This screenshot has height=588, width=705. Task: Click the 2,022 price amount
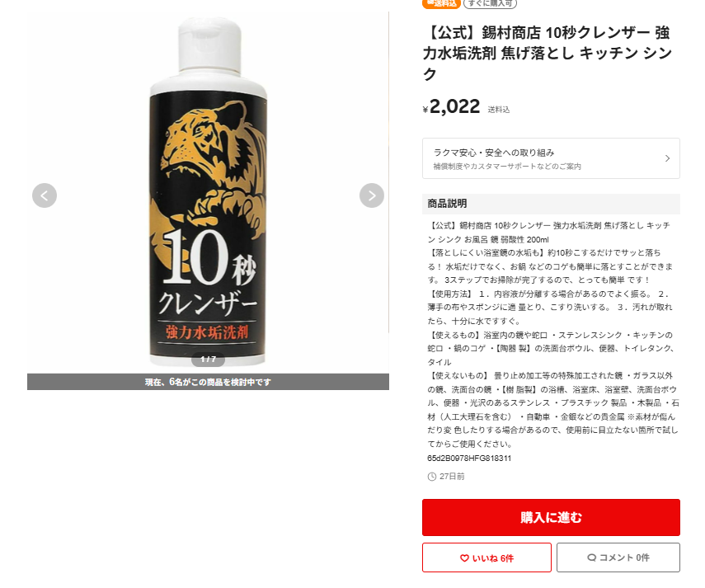(455, 107)
